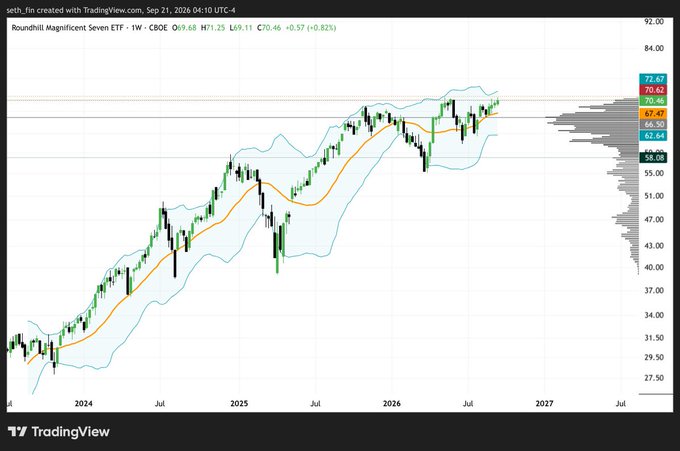Click the 2024 time axis label

click(x=84, y=404)
